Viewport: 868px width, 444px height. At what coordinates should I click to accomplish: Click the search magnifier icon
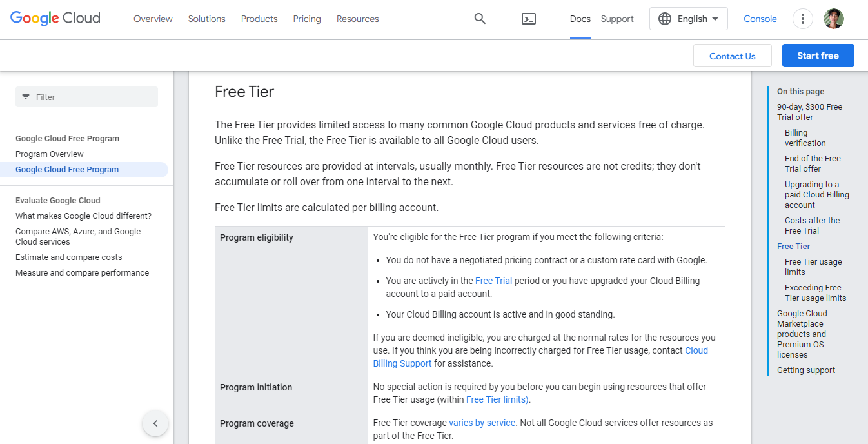(x=480, y=19)
